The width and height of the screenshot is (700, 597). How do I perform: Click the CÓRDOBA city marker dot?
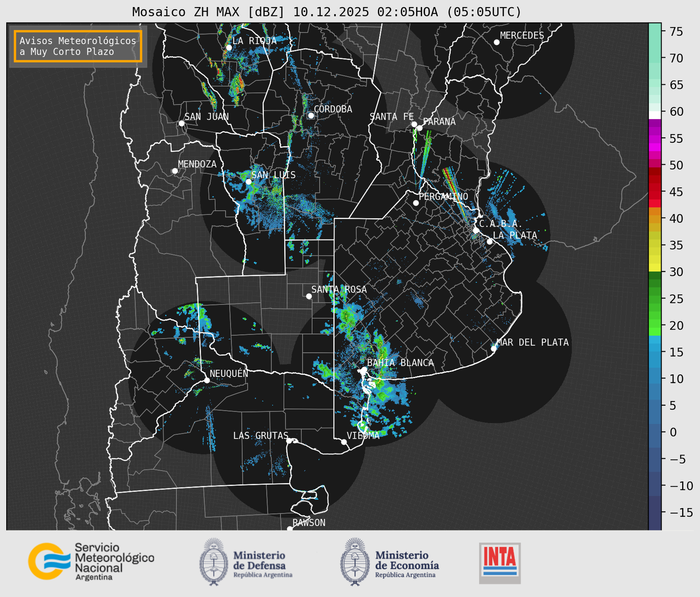pos(311,115)
